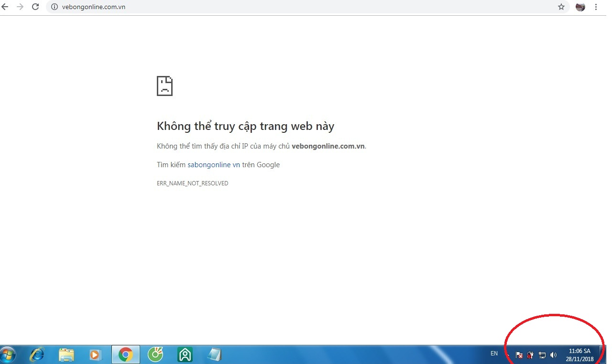Open Chrome's three-dot menu
This screenshot has width=612, height=364.
(x=596, y=7)
